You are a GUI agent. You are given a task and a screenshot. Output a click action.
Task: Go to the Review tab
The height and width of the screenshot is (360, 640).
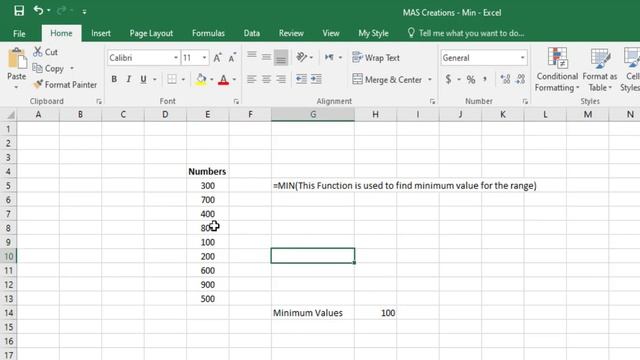[291, 33]
